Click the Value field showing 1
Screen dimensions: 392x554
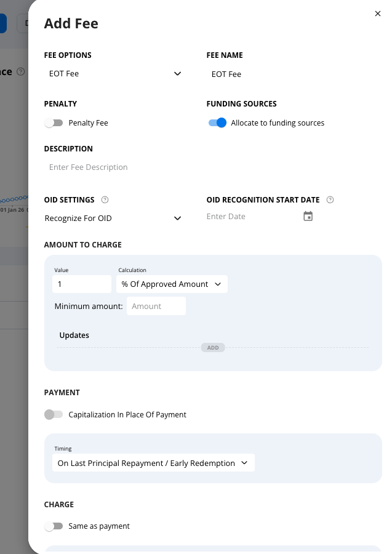click(82, 284)
